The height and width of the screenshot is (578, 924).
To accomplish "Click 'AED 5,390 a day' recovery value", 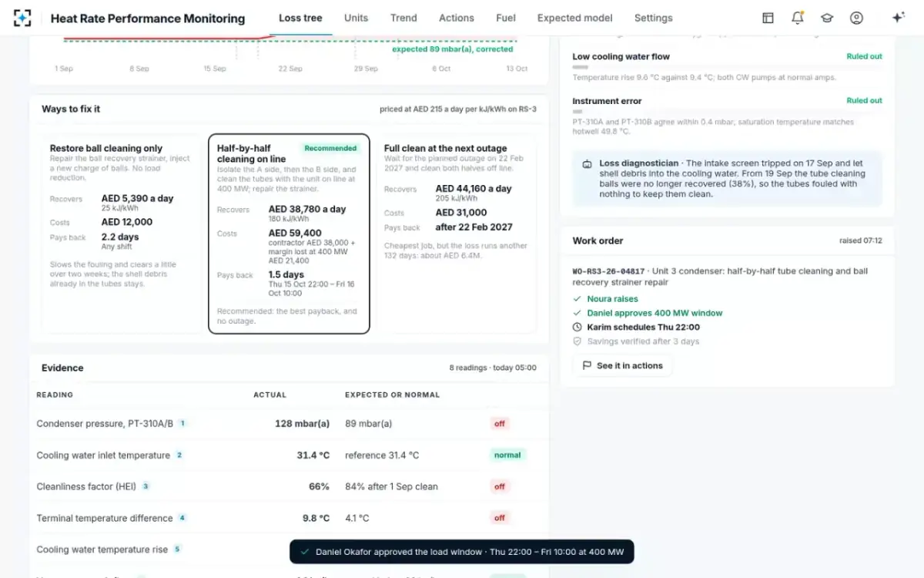I will coord(137,198).
